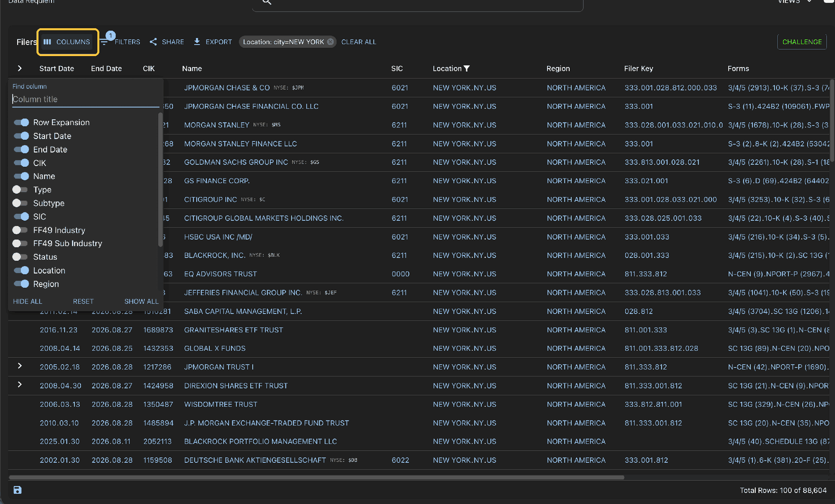
Task: Toggle SIC column visibility switch
Action: pyautogui.click(x=21, y=217)
